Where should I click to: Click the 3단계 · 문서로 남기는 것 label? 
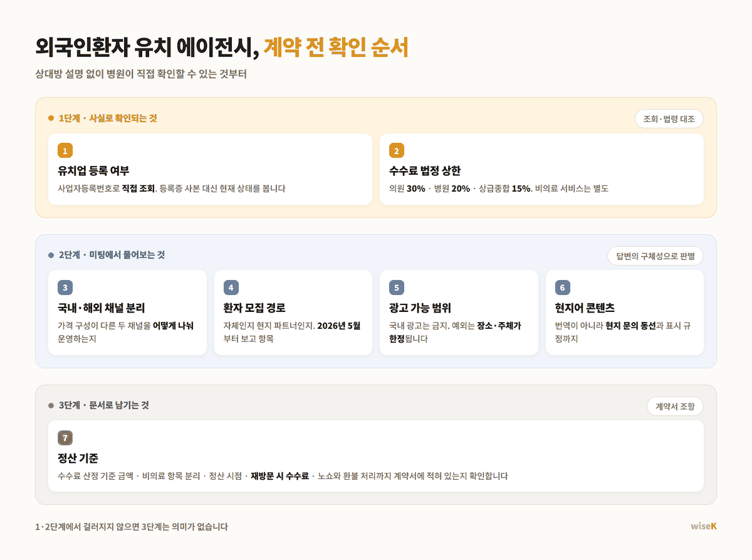coord(103,405)
